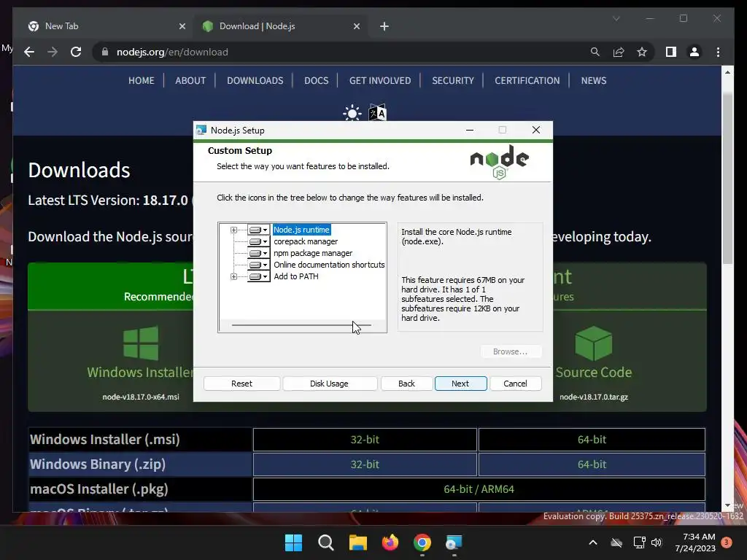Open Chrome three-dot menu

718,52
